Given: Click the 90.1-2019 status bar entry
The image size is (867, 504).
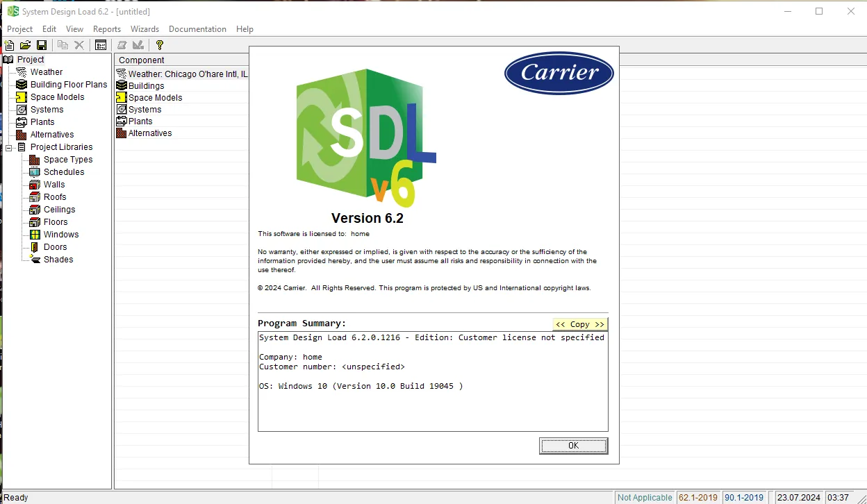Looking at the screenshot, I should coord(744,497).
